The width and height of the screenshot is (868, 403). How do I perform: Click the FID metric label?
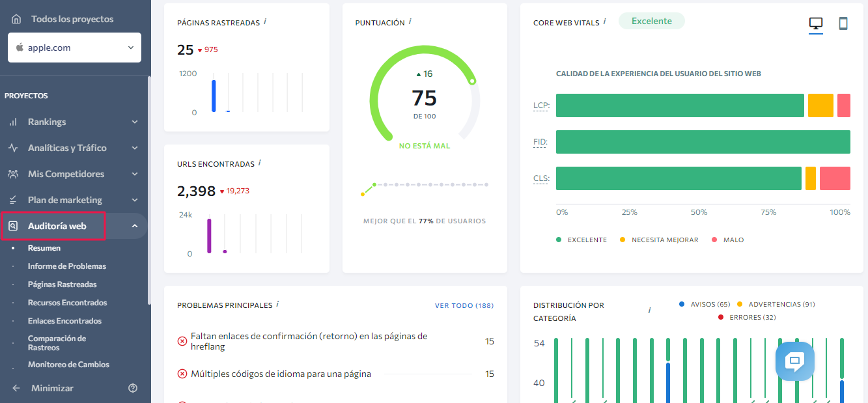coord(540,142)
